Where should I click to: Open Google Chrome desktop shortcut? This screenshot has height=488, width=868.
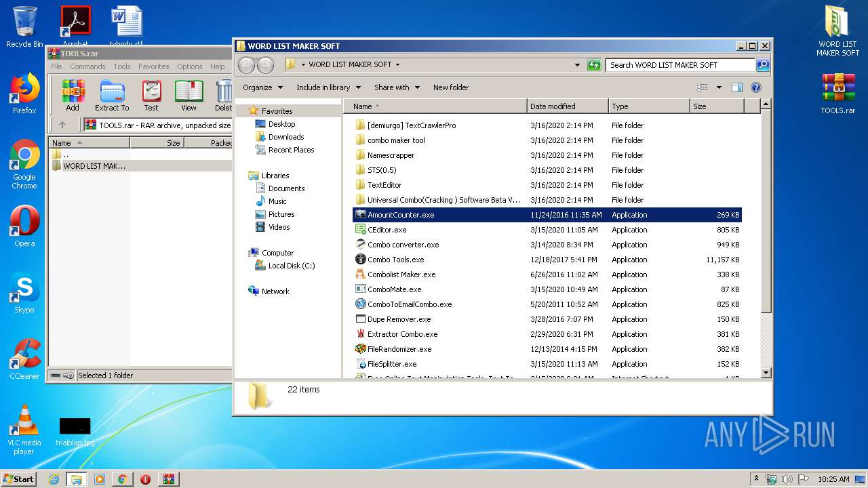tap(24, 165)
